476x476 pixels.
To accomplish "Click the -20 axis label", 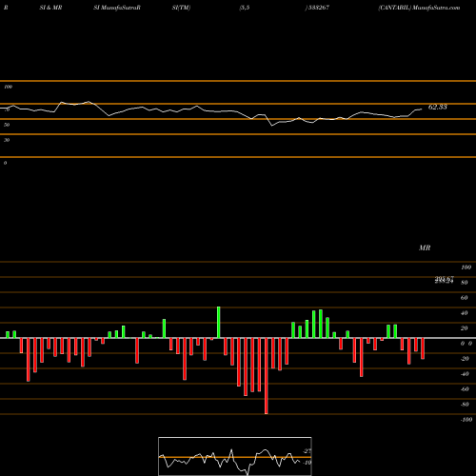I will pos(465,359).
